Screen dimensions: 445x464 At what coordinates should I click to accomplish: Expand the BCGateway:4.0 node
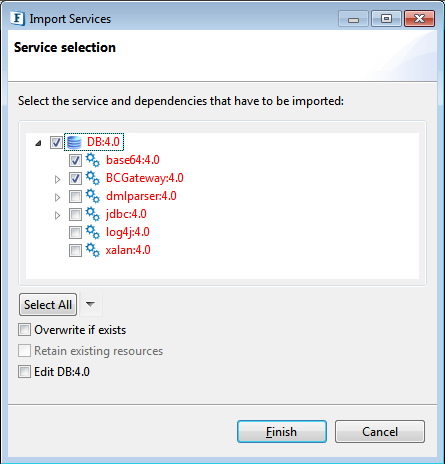pyautogui.click(x=57, y=179)
